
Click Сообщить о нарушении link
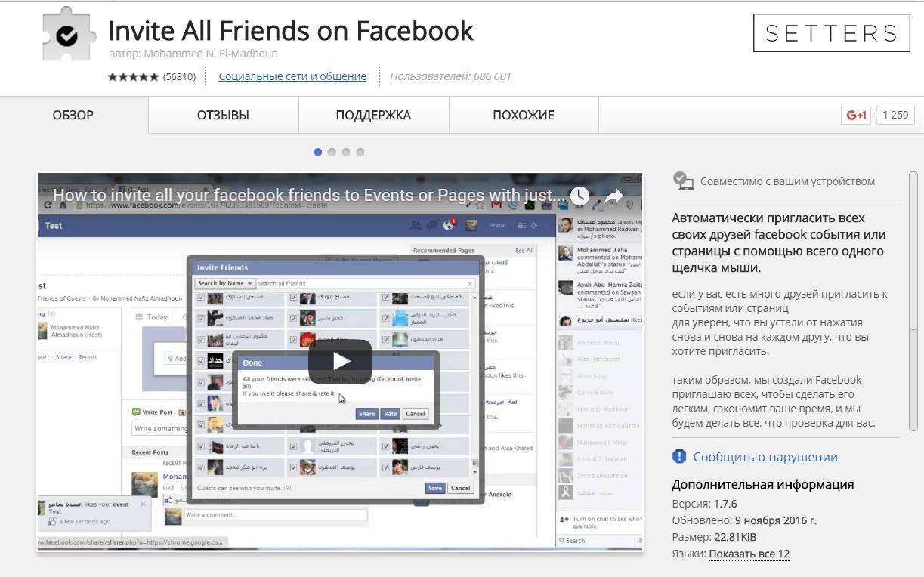tap(765, 457)
